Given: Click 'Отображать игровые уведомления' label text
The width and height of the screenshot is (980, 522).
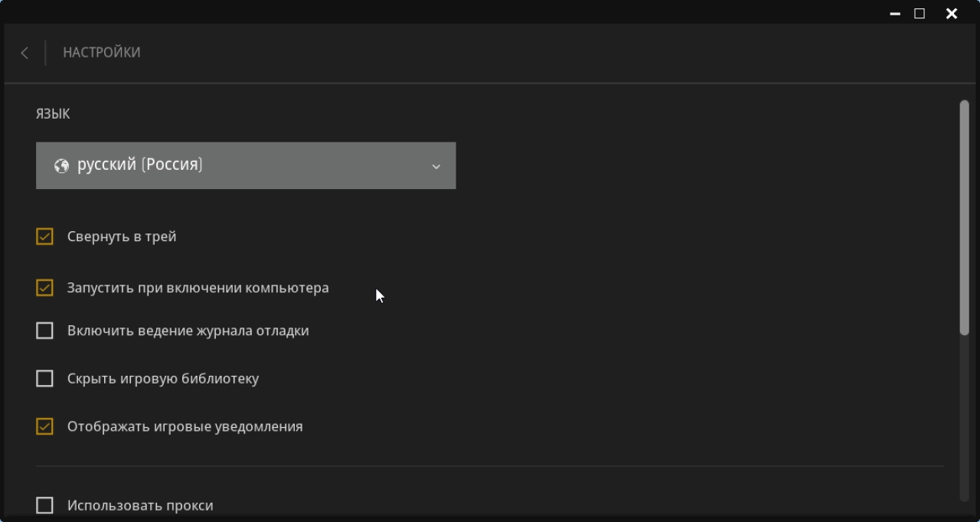Looking at the screenshot, I should click(x=185, y=426).
